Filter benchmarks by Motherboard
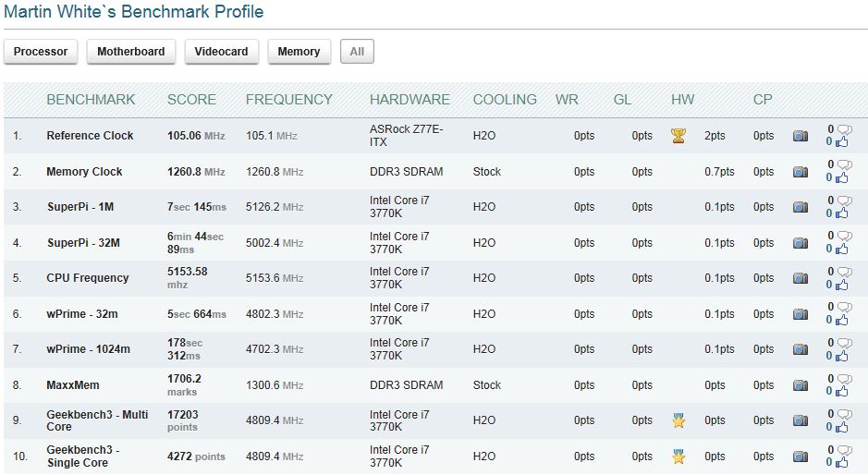The height and width of the screenshot is (475, 868). [x=130, y=52]
